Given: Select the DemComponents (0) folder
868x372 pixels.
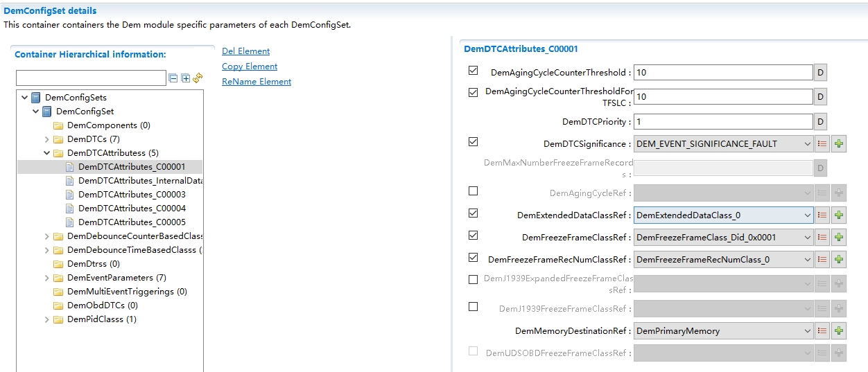Looking at the screenshot, I should [108, 125].
